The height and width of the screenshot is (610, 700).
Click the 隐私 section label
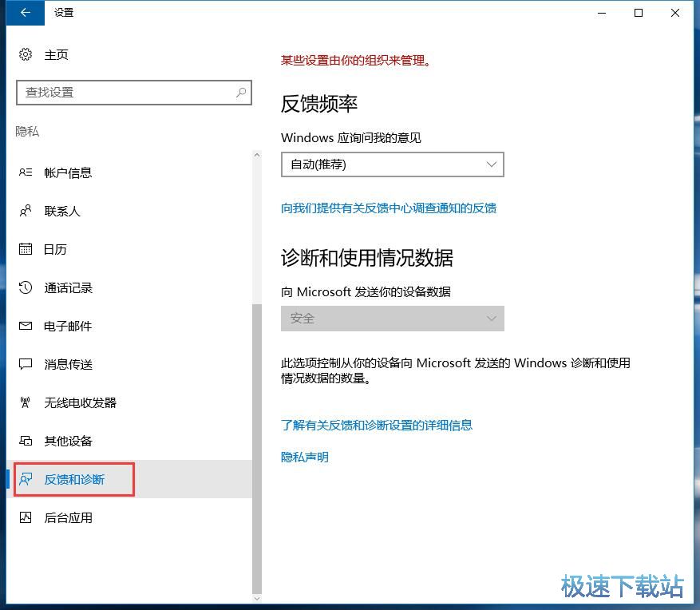point(27,131)
